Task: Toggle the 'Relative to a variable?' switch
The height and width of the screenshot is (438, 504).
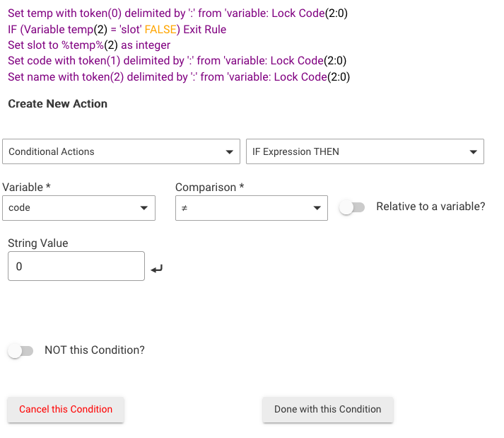Action: click(x=352, y=207)
